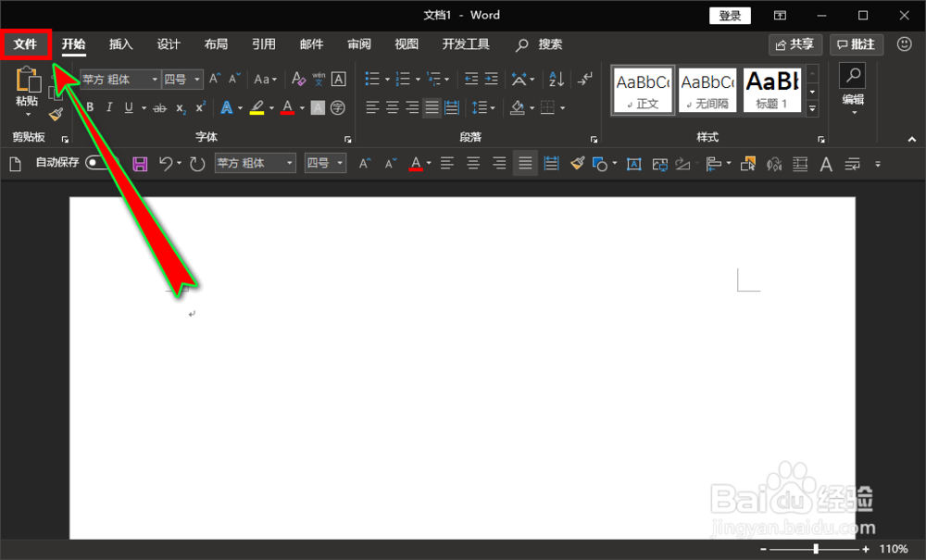
Task: Center text in ribbon paragraph group
Action: (x=392, y=107)
